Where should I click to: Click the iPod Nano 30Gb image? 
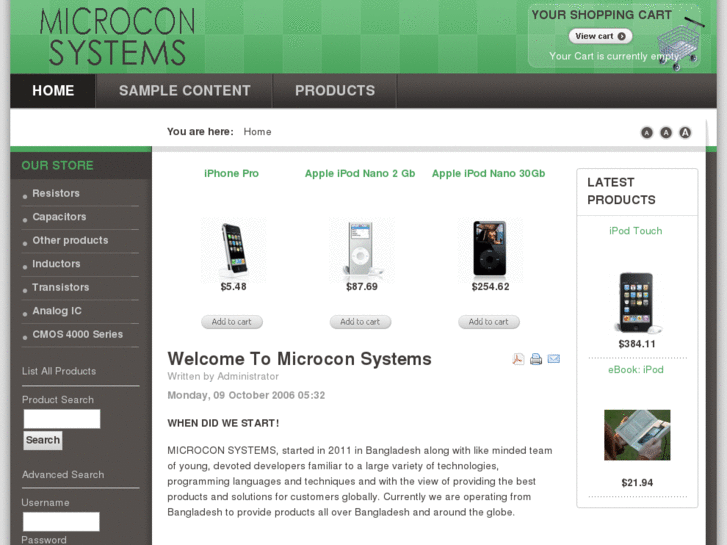tap(490, 250)
